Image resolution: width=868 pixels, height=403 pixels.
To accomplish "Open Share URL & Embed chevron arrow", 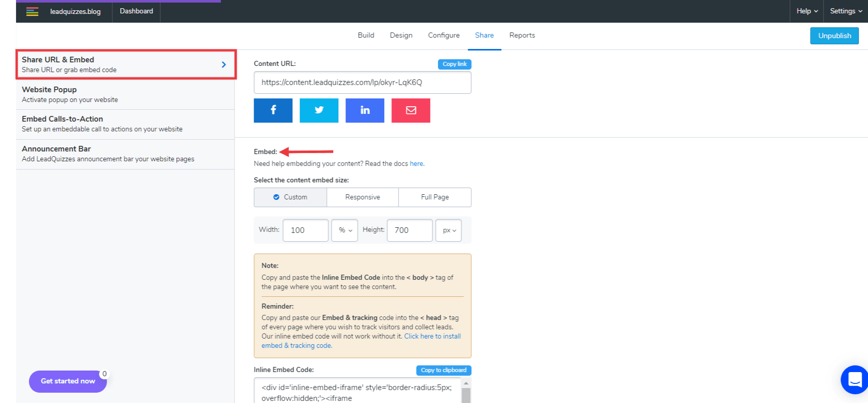I will (224, 64).
